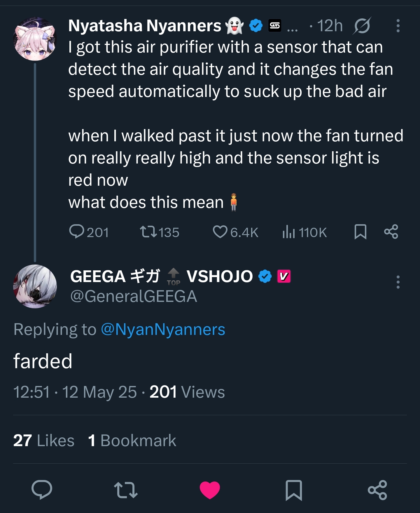
Task: Bookmark GEEGA's farded reply
Action: coord(294,490)
